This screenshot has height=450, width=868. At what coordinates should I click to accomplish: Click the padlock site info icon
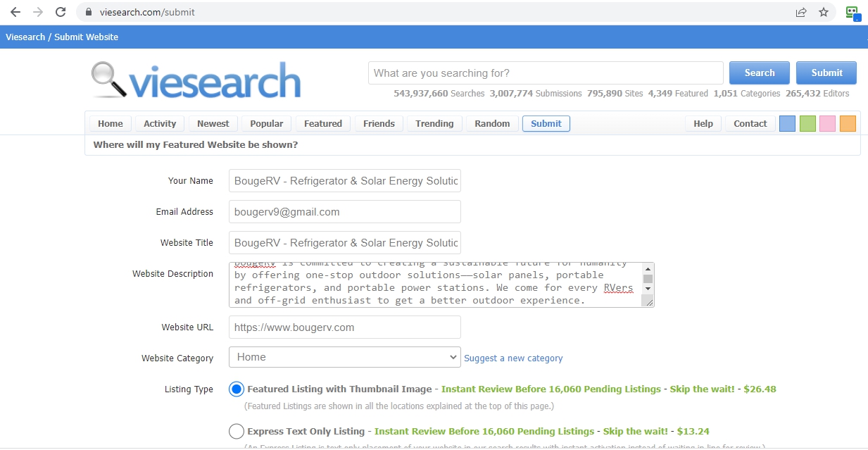pos(89,12)
